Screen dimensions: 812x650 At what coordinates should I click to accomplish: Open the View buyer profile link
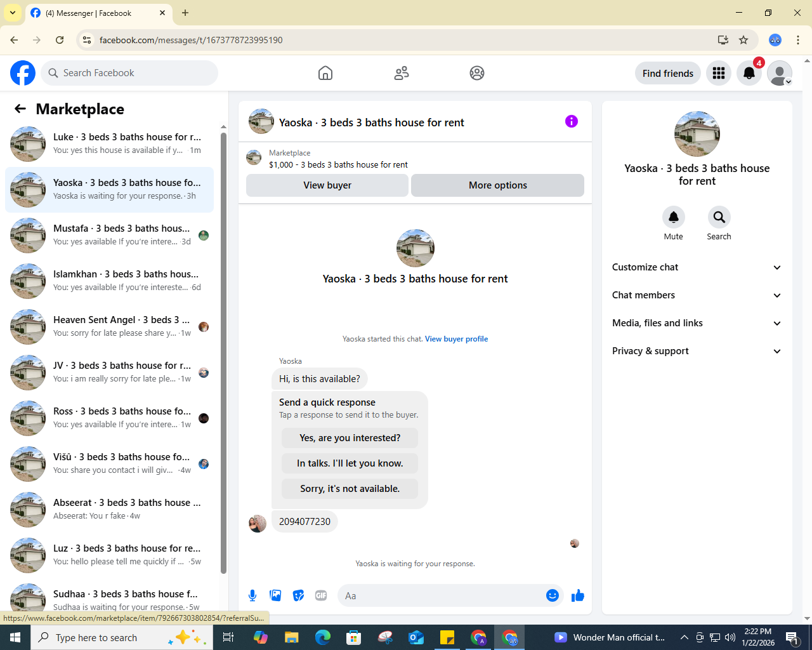pos(456,339)
